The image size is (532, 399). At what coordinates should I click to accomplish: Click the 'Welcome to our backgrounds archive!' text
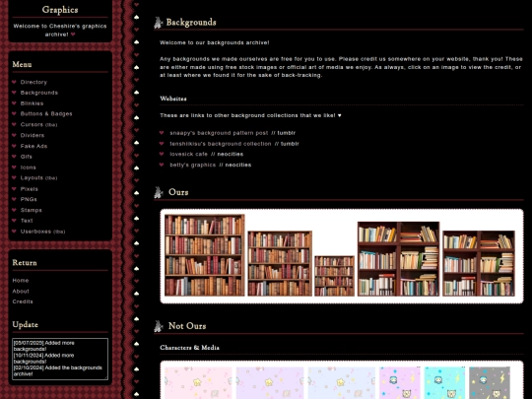coord(215,42)
